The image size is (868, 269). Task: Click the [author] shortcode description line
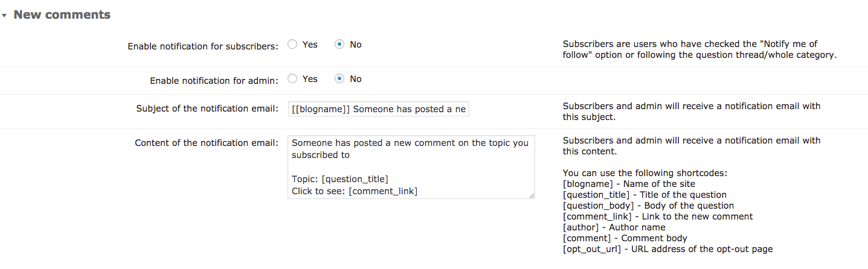[614, 227]
